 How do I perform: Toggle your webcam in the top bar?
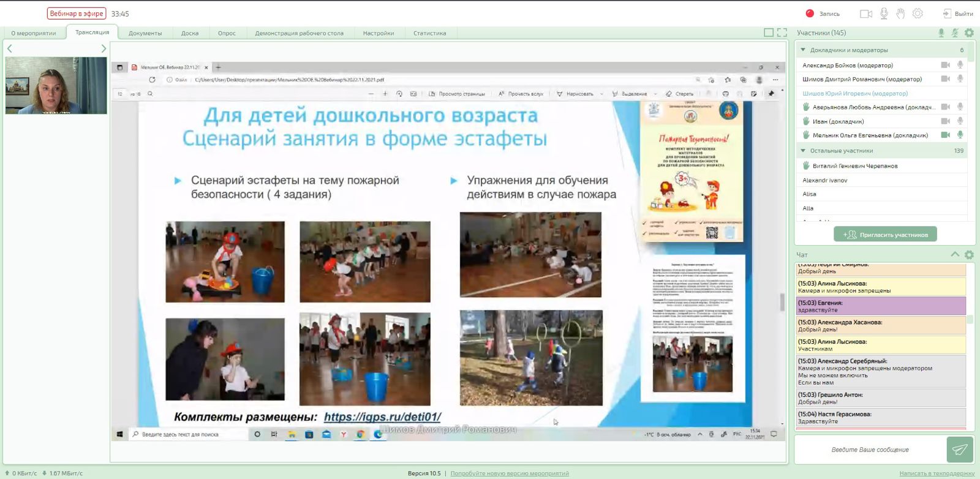(x=865, y=13)
